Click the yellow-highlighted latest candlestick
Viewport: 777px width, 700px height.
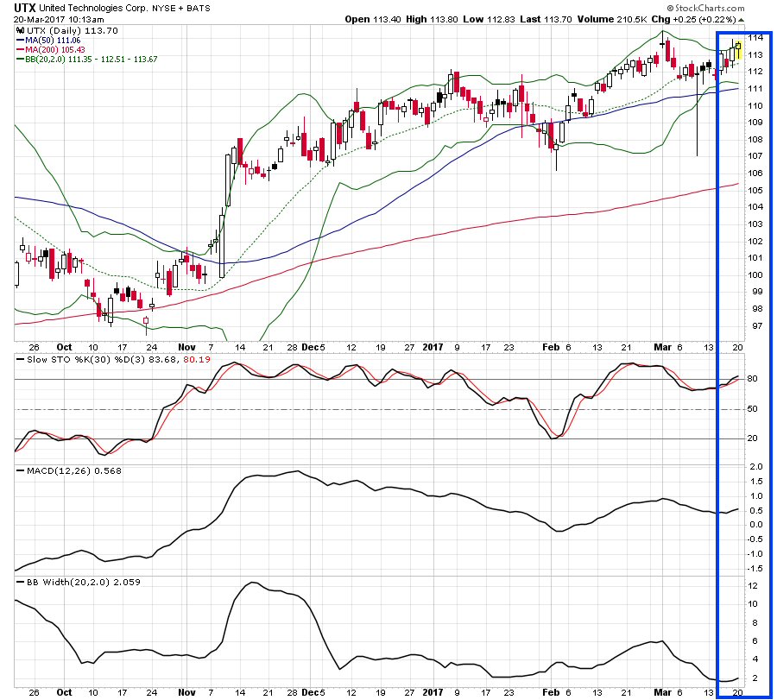coord(738,51)
